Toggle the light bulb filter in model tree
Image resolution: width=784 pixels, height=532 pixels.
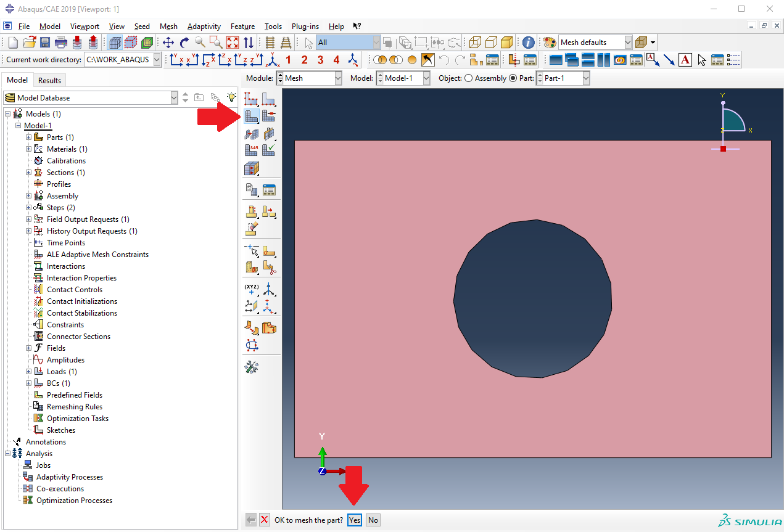pos(231,97)
